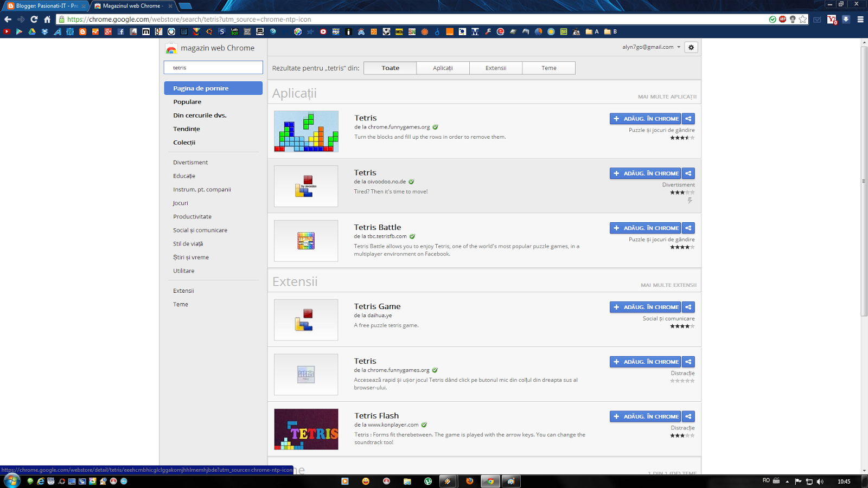Add Tetris Battle to Chrome
The height and width of the screenshot is (488, 868).
click(x=645, y=228)
